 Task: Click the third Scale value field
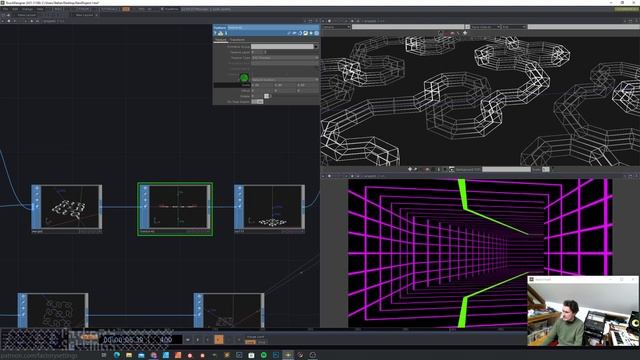308,85
